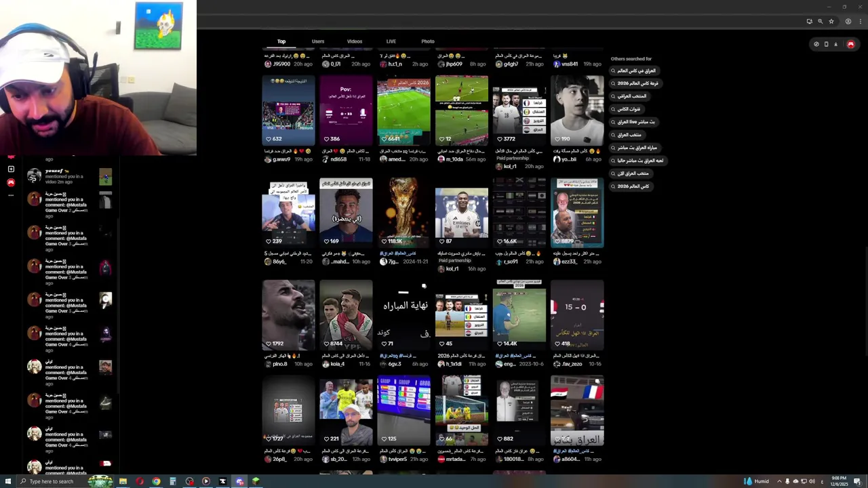Screen dimensions: 868x488
Task: Switch to the Top results tab
Action: (281, 41)
